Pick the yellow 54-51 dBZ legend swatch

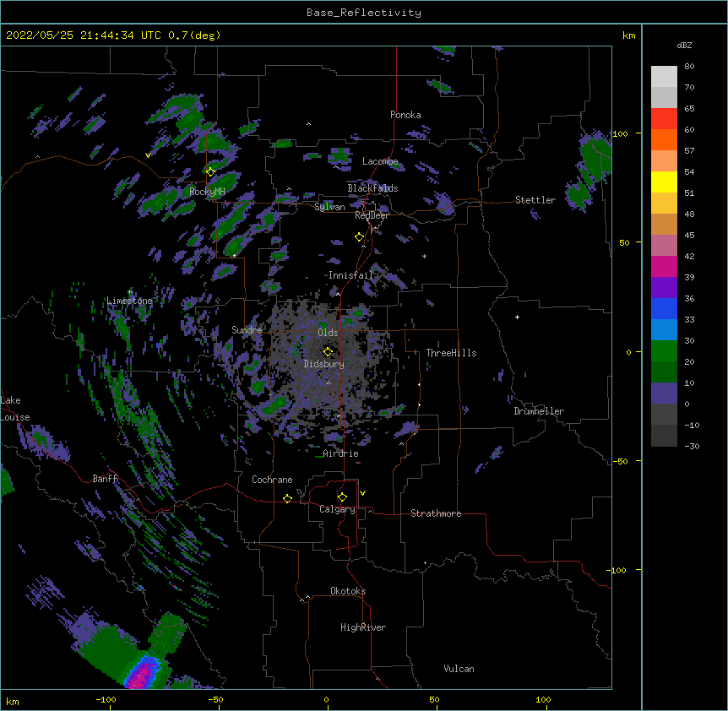(x=664, y=182)
